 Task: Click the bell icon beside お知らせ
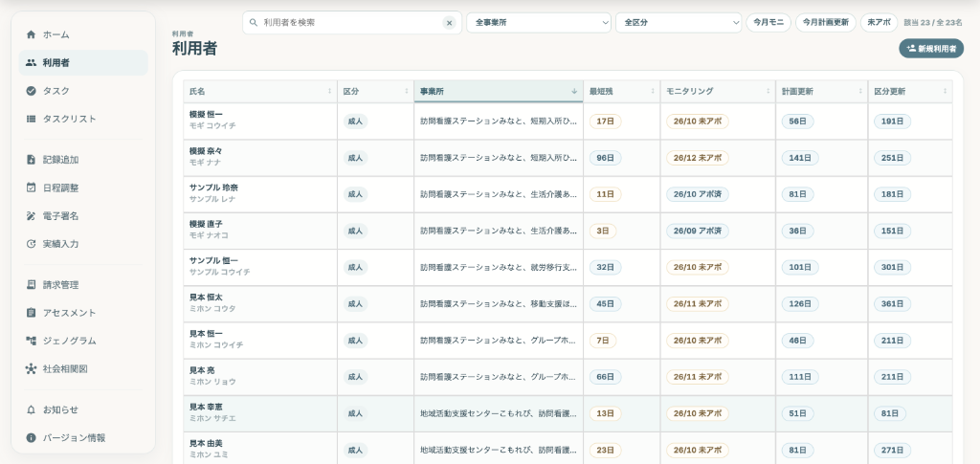pyautogui.click(x=31, y=409)
